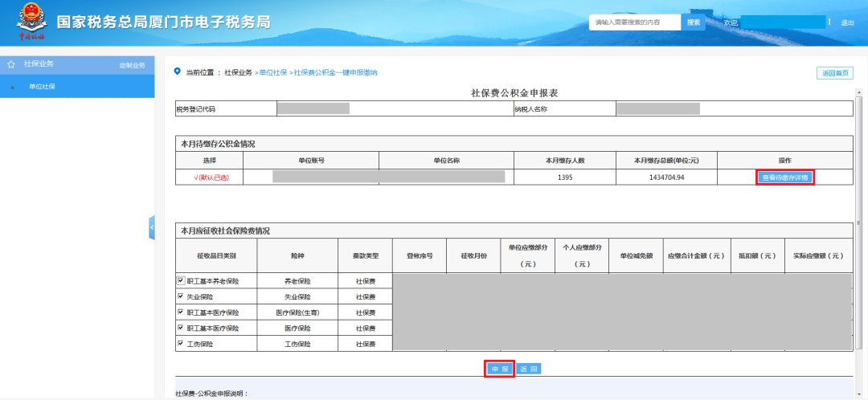Click the 返回首页 button
Viewport: 868px width, 400px height.
coord(834,73)
